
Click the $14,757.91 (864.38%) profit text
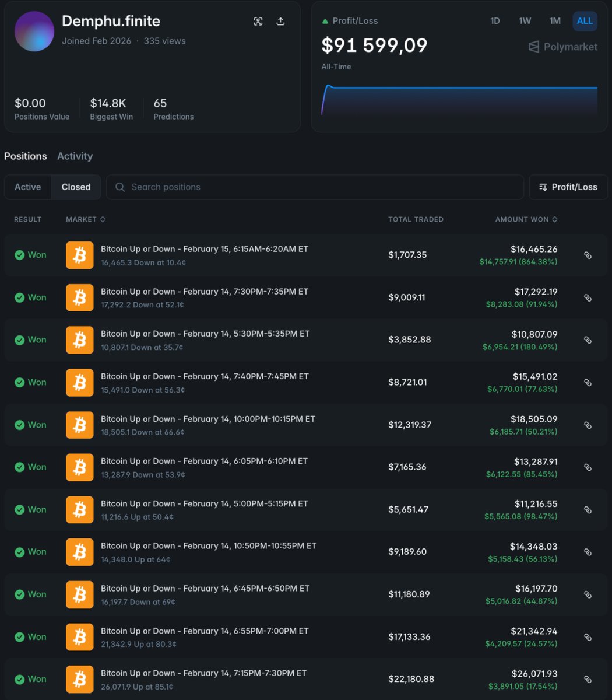(x=518, y=262)
